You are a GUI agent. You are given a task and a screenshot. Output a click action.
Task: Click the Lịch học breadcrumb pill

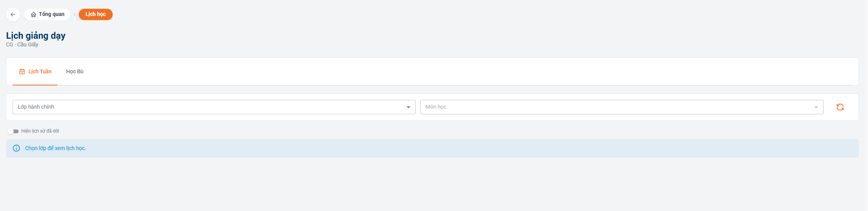coord(96,14)
